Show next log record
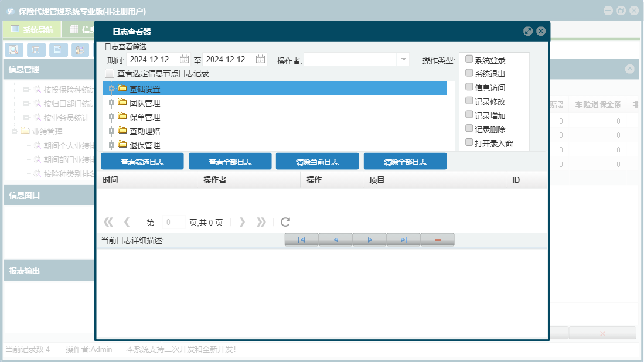 370,240
